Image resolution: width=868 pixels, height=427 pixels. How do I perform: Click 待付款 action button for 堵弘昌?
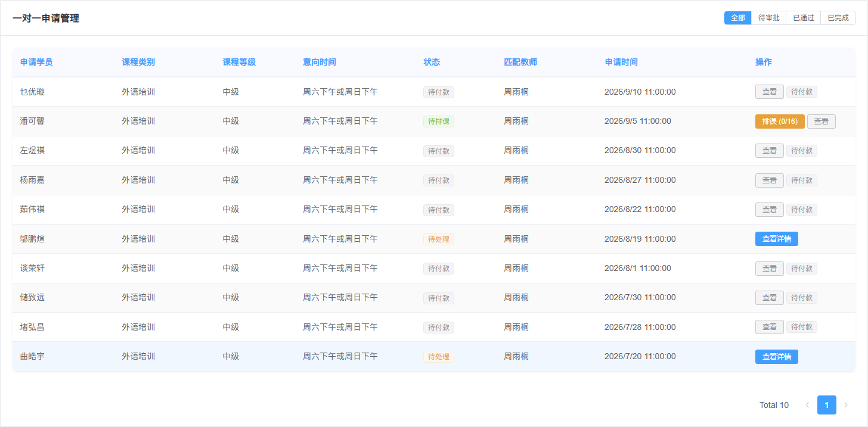tap(802, 327)
